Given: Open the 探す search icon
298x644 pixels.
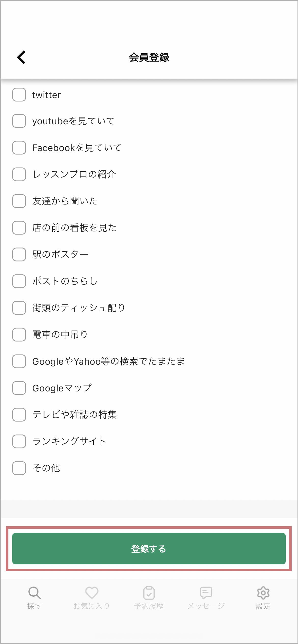Looking at the screenshot, I should tap(34, 593).
